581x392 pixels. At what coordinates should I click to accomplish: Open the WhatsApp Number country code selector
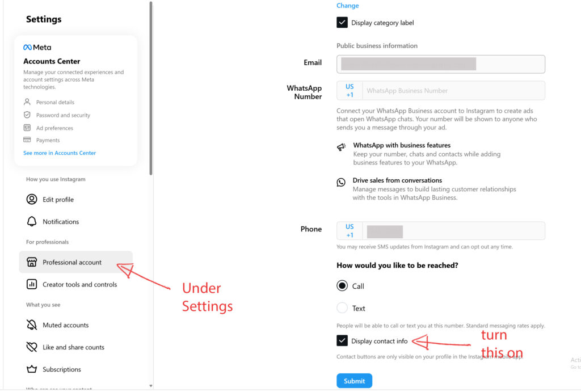[350, 90]
